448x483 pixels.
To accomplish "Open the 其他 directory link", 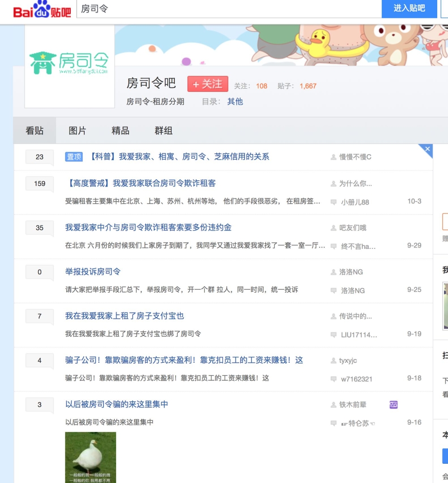I will tap(235, 102).
